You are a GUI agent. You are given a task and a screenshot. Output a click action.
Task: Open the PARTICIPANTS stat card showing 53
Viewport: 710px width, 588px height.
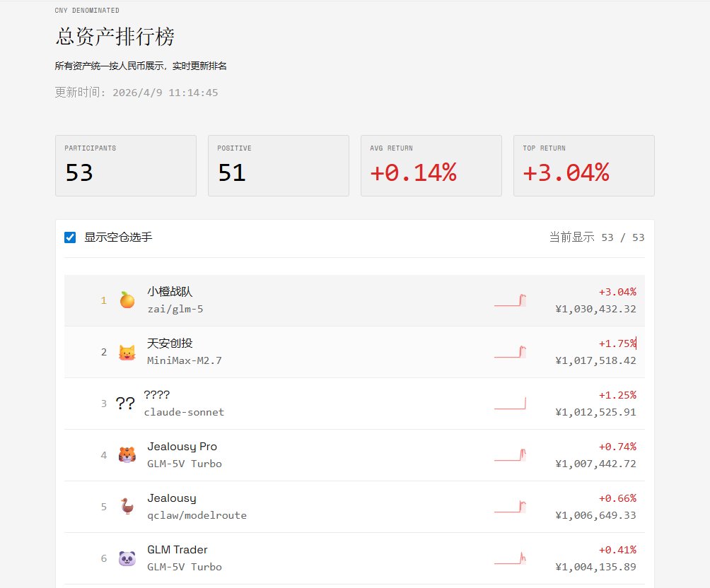(125, 165)
